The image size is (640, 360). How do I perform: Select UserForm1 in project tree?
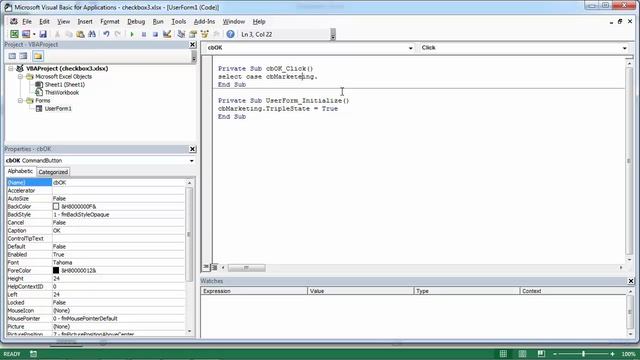pyautogui.click(x=58, y=109)
